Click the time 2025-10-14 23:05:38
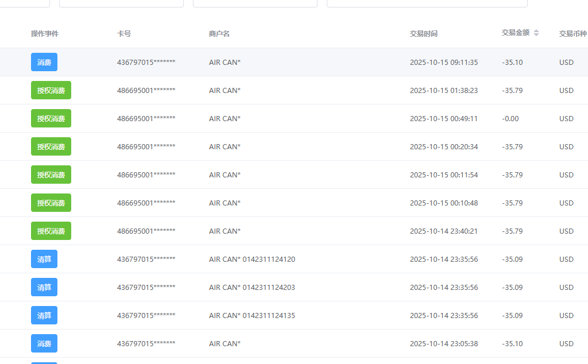The width and height of the screenshot is (588, 364). tap(444, 343)
